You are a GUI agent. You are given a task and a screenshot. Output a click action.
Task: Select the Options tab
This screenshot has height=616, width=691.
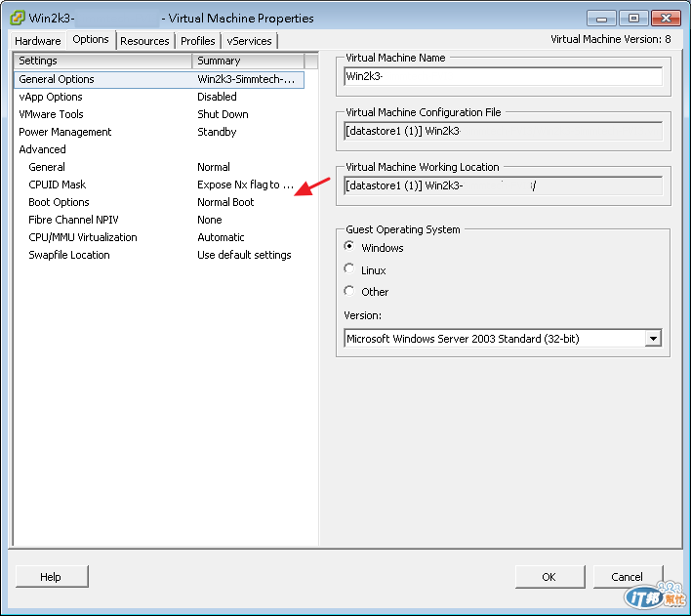(91, 40)
